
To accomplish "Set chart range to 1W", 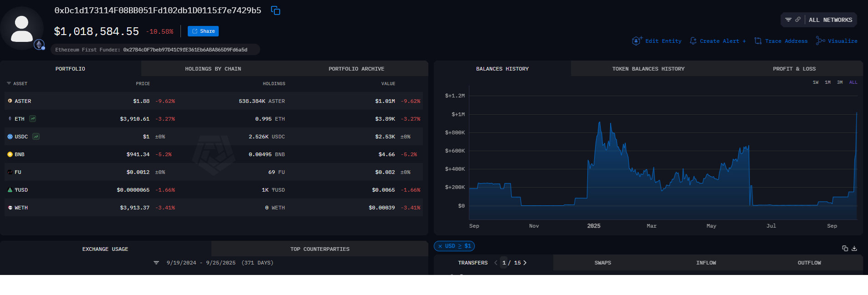I will click(816, 82).
